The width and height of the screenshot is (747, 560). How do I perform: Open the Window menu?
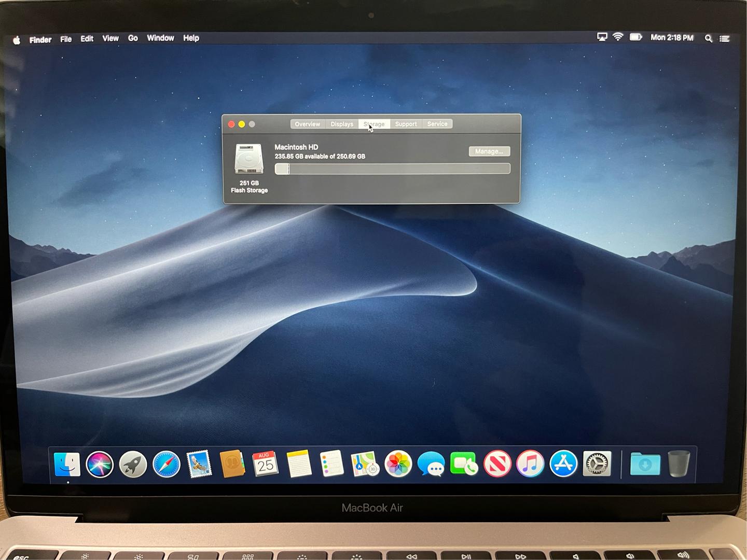160,38
